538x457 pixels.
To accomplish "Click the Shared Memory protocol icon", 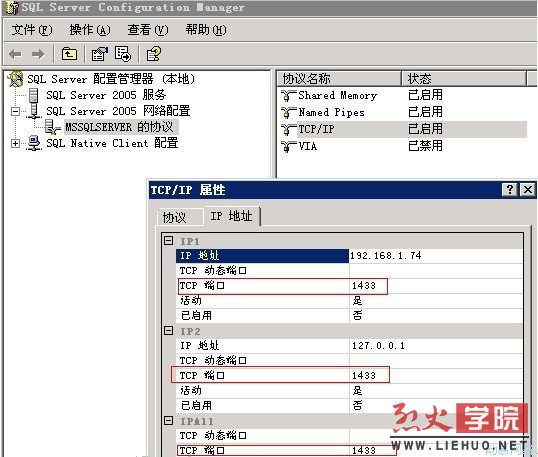I will coord(288,95).
